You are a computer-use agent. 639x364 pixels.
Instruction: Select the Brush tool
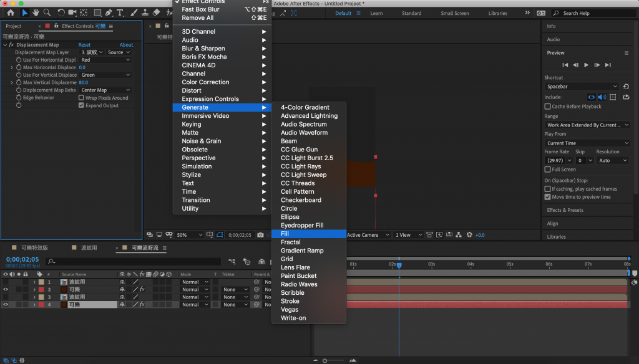[x=134, y=12]
